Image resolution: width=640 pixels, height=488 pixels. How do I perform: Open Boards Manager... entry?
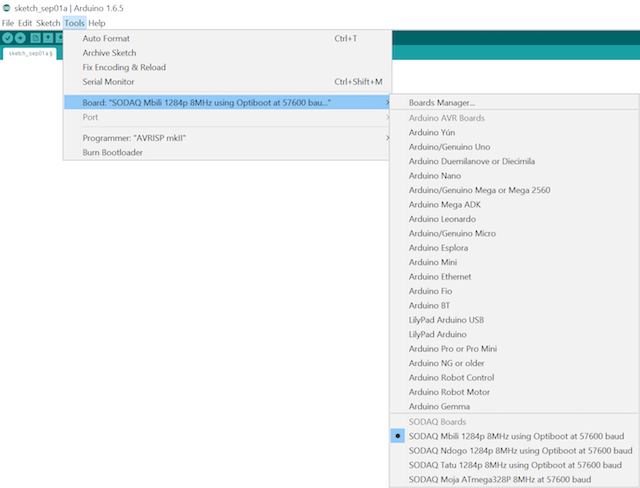click(x=441, y=102)
